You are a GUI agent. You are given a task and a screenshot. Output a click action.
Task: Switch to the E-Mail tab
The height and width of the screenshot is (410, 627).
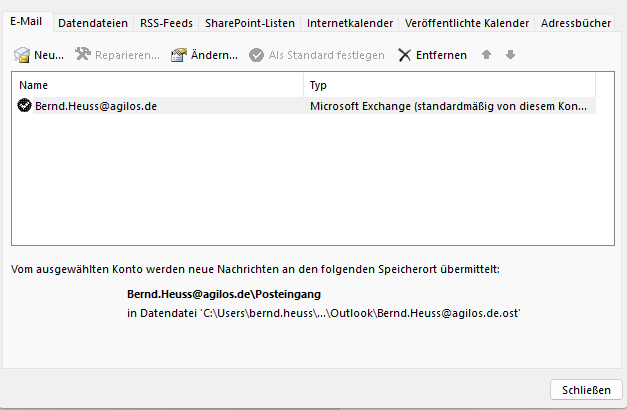(26, 21)
